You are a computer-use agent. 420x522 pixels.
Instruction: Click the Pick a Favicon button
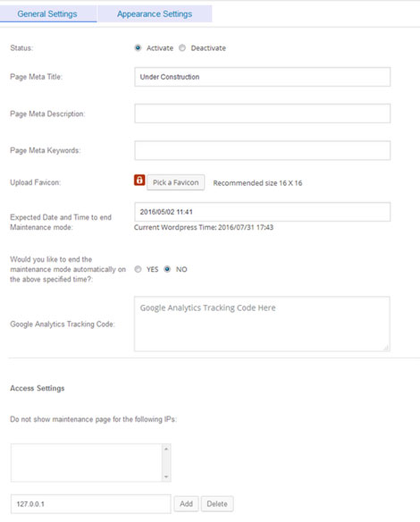coord(176,182)
